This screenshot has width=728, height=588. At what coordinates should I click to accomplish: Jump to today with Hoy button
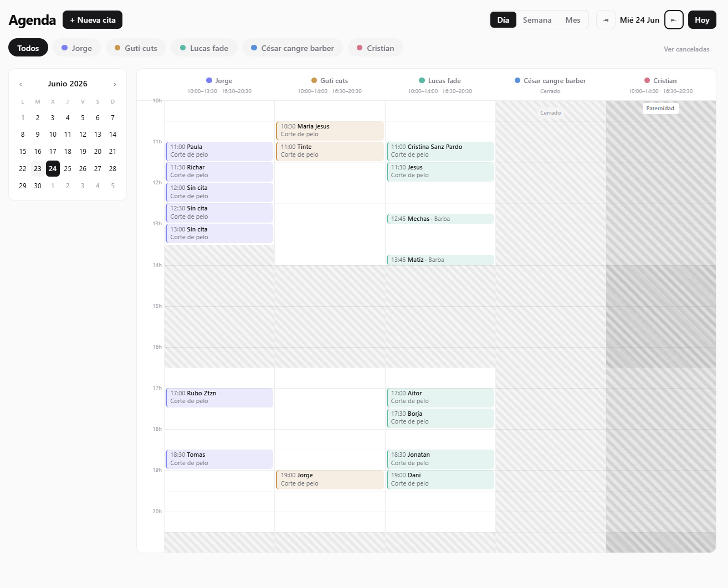coord(702,20)
